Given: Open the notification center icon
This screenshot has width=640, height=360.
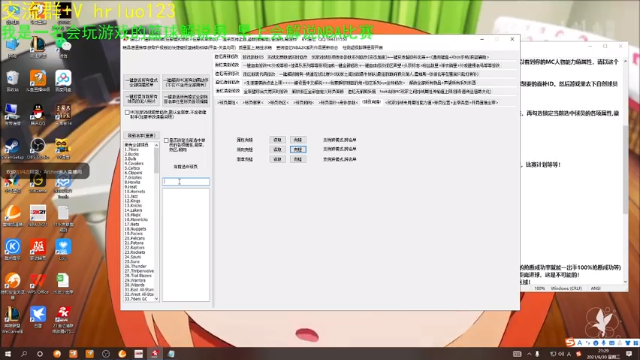Looking at the screenshot, I should click(629, 354).
